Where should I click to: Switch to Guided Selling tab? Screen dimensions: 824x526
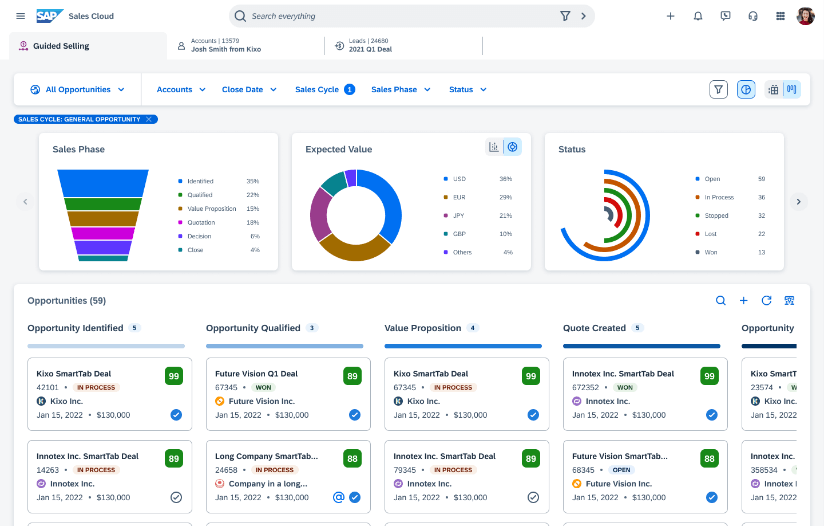tap(88, 46)
